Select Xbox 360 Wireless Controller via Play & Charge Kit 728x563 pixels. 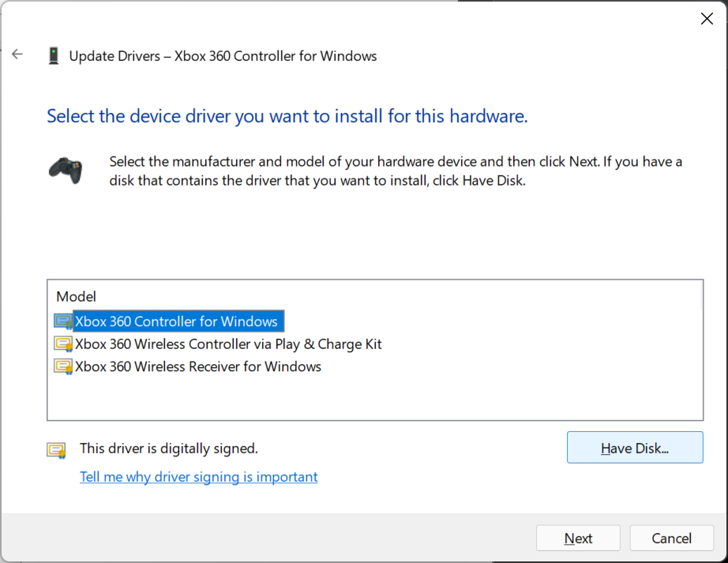click(228, 344)
